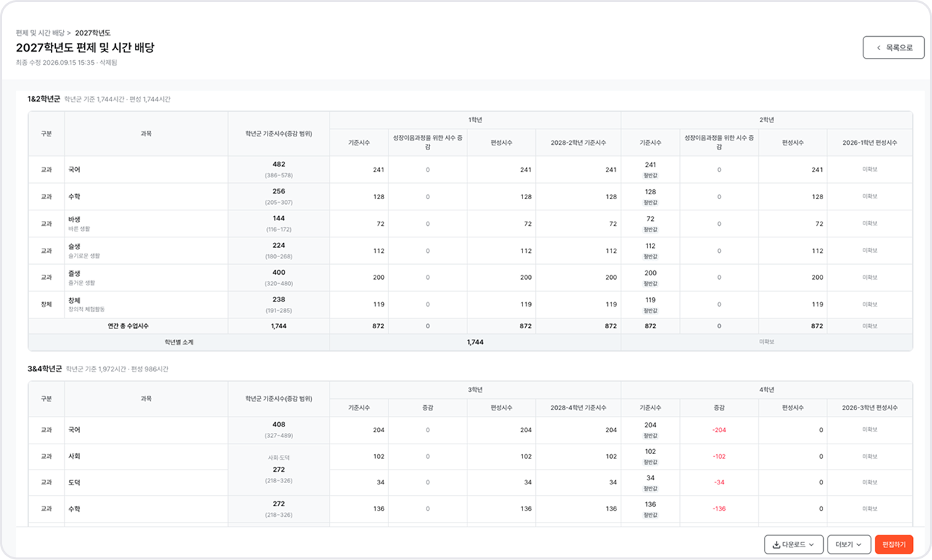Select the 482 학년군 기준시수 value
The width and height of the screenshot is (932, 560).
tap(279, 164)
